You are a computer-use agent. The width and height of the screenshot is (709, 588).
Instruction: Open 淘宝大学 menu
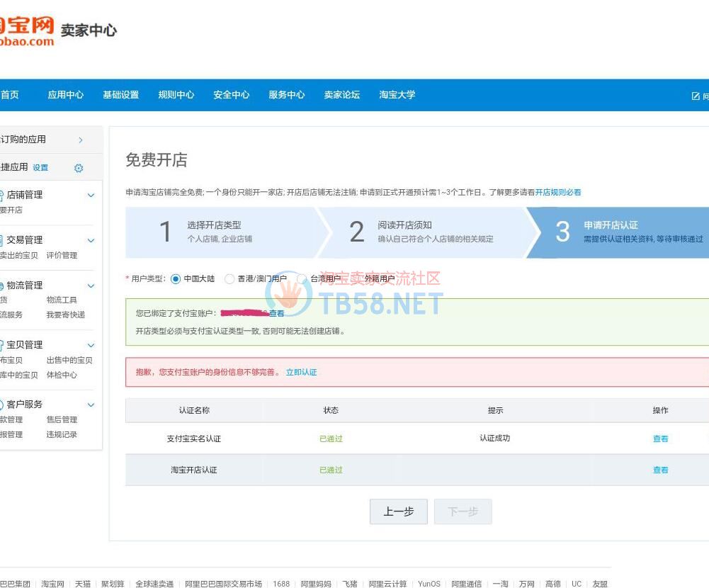click(397, 95)
